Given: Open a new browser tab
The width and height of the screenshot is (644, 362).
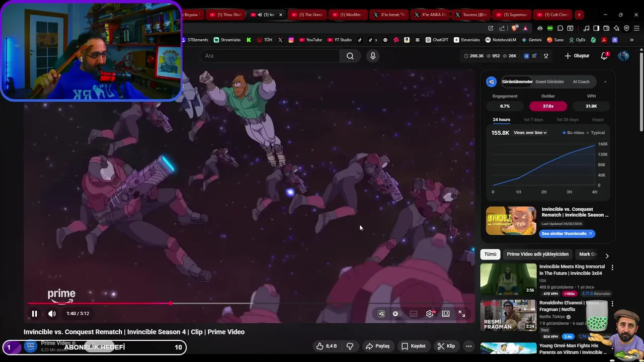Looking at the screenshot, I should [x=579, y=15].
